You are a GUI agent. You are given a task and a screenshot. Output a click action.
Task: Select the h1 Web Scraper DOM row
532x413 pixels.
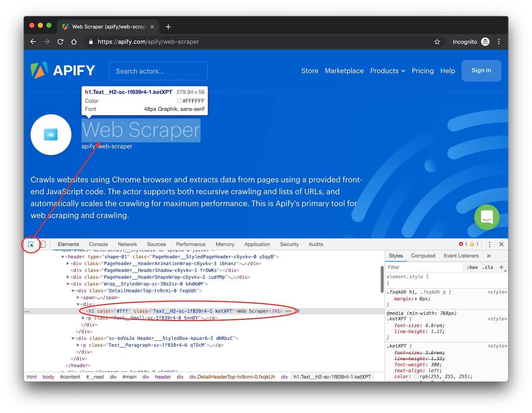pos(203,311)
